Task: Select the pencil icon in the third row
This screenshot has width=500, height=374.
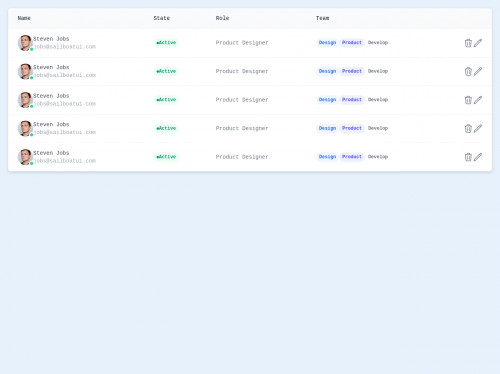Action: coord(478,100)
